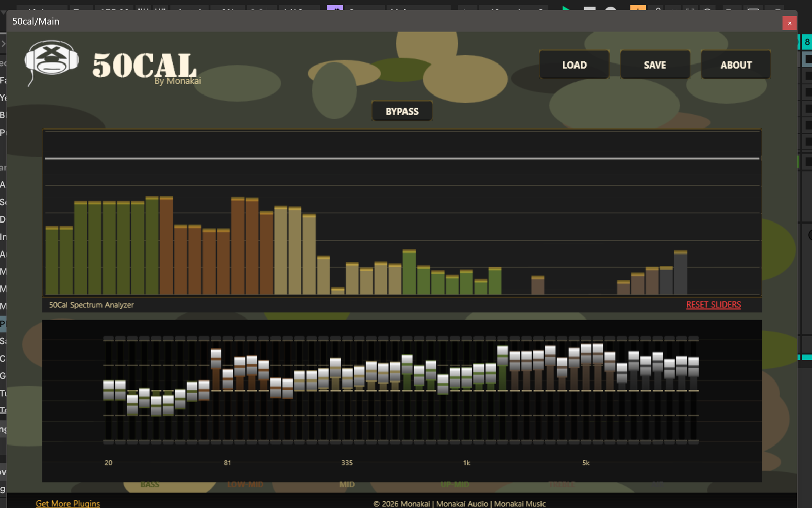Click the 1k frequency label
Viewport: 812px width, 508px height.
[x=467, y=463]
